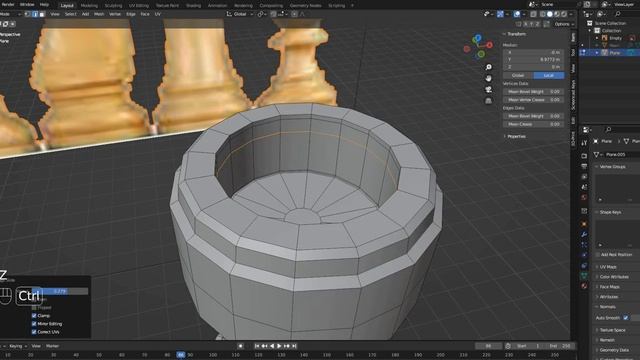The image size is (640, 360).
Task: Click the red X axis on navigation gizmo
Action: (x=489, y=45)
